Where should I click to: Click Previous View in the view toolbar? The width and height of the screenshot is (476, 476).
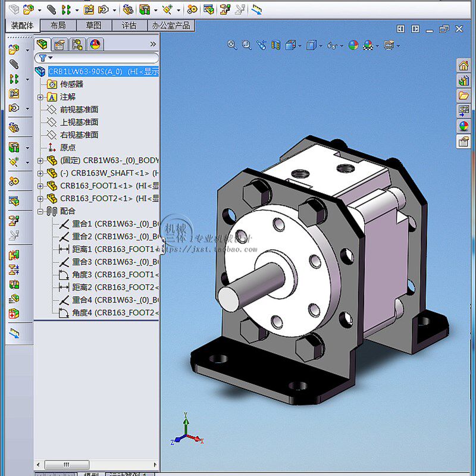(x=261, y=46)
